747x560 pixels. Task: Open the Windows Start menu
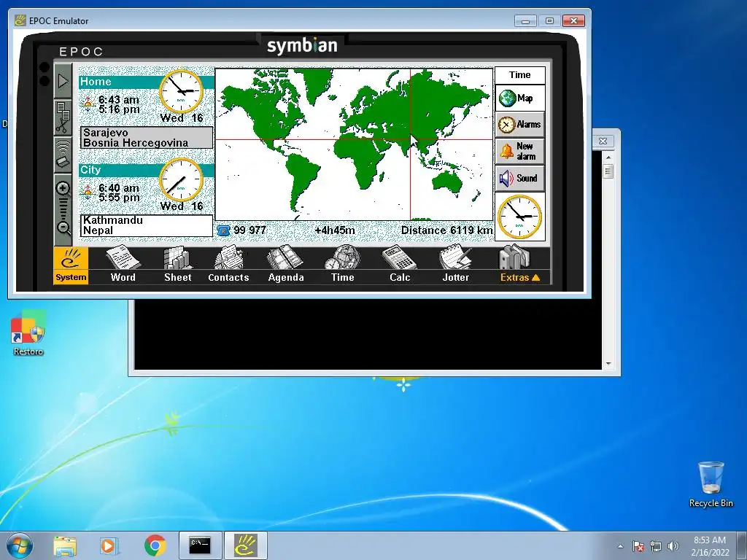click(20, 545)
